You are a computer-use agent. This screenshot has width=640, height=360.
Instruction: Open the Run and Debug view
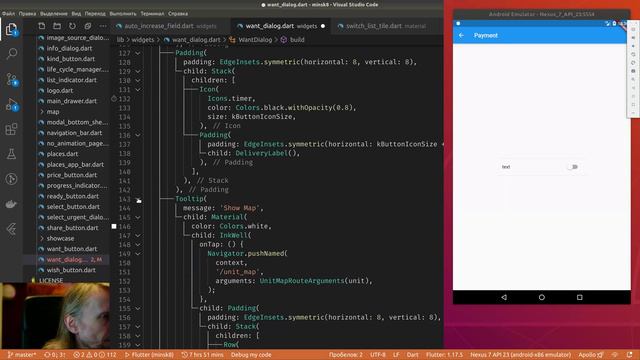pos(11,104)
